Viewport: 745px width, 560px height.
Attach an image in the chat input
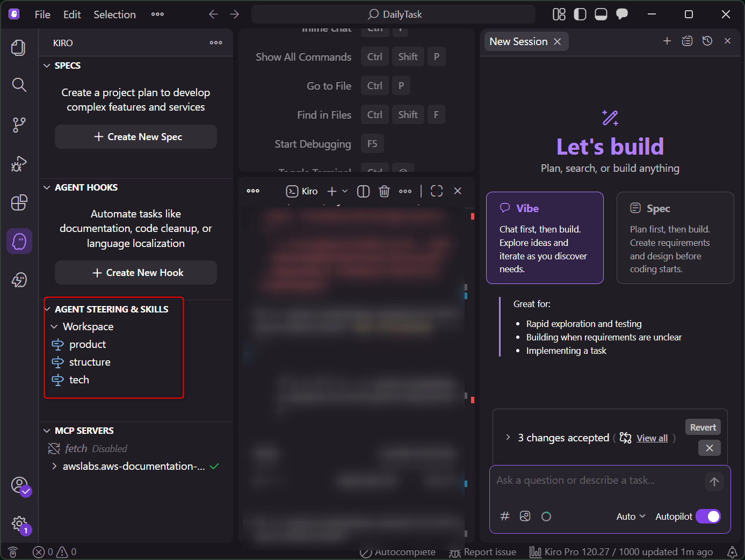click(525, 516)
